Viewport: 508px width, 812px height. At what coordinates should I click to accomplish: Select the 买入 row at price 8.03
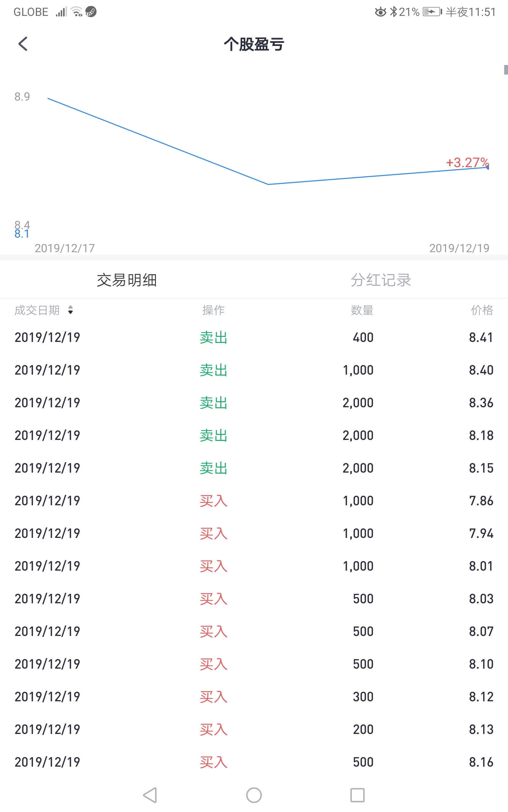coord(254,599)
